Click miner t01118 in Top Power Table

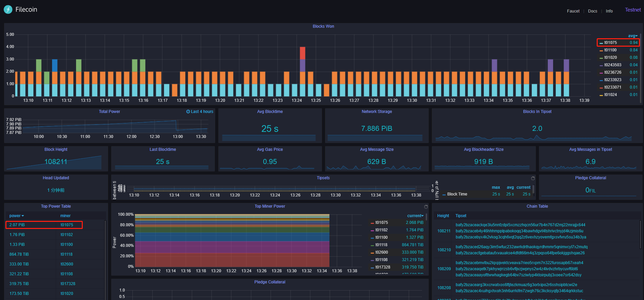[x=67, y=254]
